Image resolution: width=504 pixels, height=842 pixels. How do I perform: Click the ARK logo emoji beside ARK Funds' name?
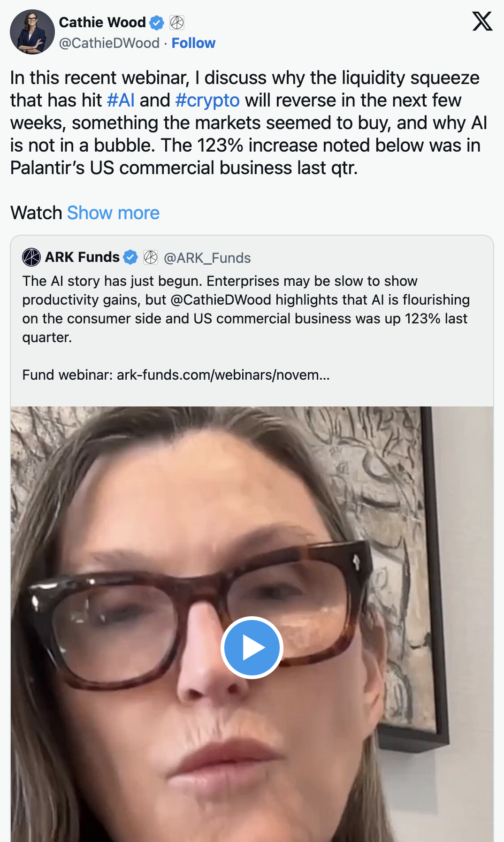click(x=150, y=257)
